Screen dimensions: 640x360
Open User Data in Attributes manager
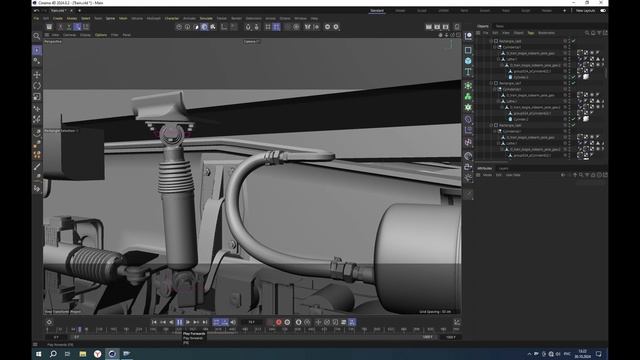coord(513,175)
